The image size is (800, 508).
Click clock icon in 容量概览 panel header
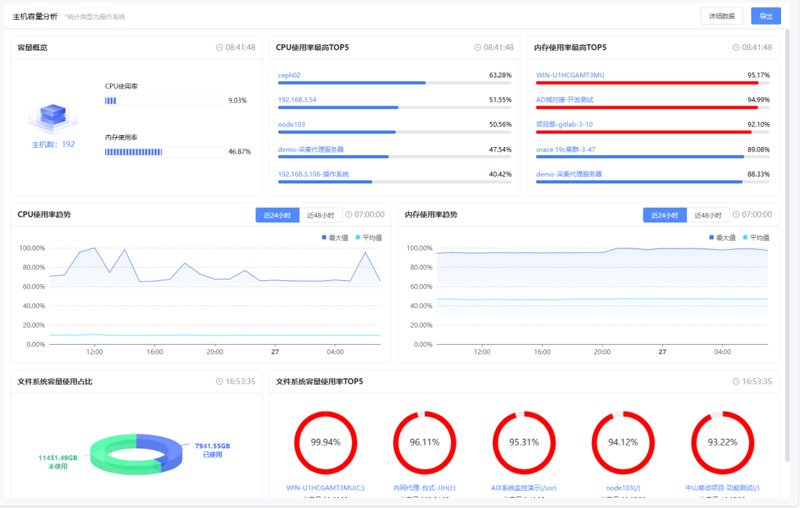pyautogui.click(x=220, y=47)
